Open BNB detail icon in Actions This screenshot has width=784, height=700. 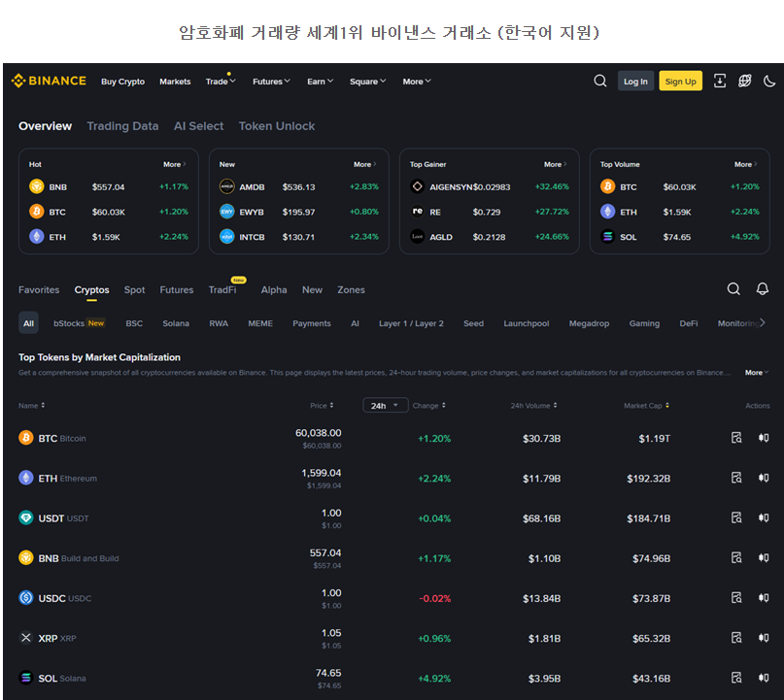[x=736, y=557]
